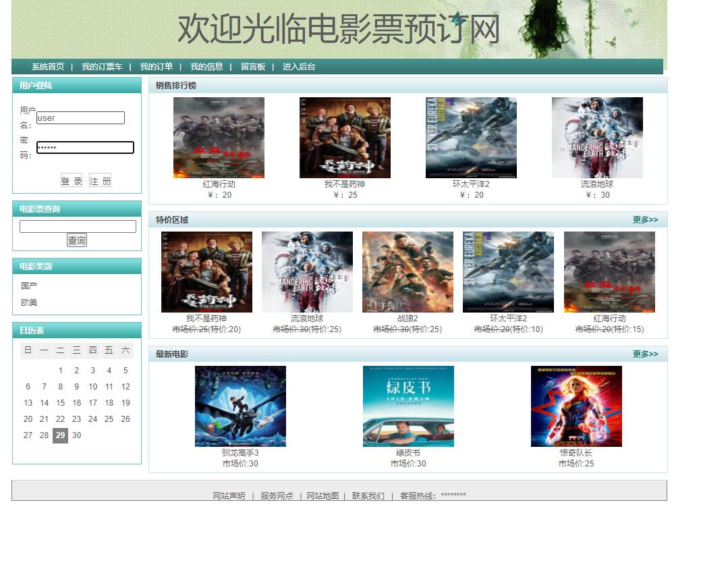This screenshot has width=728, height=565.
Task: View the 环太平洋2 poster in special offers
Action: pos(507,271)
